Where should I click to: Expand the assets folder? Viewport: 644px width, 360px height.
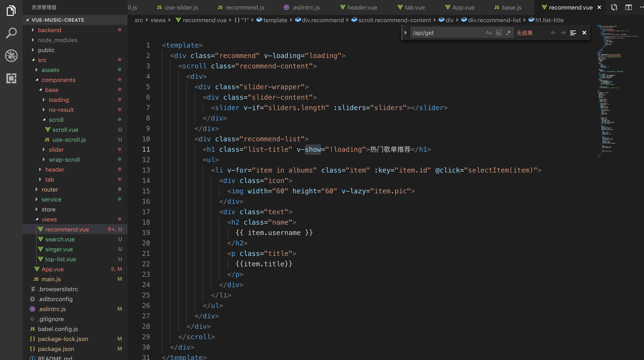point(75,70)
